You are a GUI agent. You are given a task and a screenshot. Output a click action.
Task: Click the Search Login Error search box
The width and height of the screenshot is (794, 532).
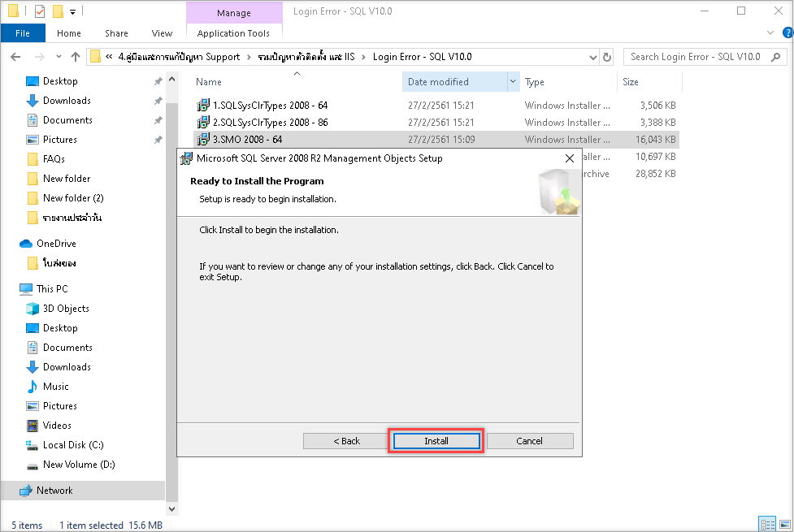click(699, 57)
